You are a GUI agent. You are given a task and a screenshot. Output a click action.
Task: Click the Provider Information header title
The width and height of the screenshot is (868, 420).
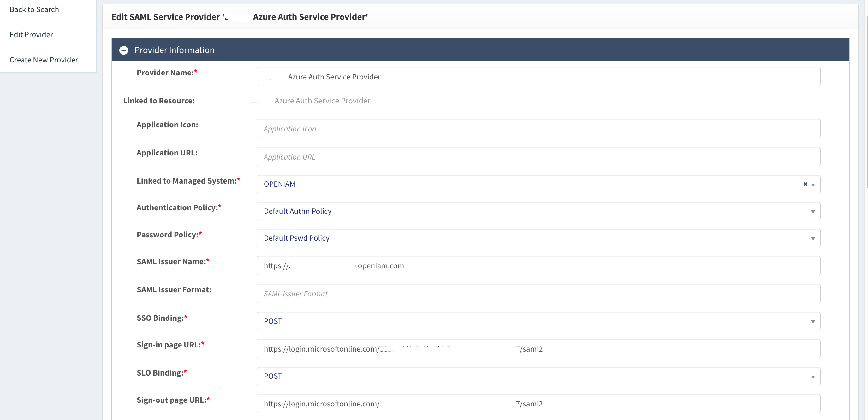tap(174, 50)
